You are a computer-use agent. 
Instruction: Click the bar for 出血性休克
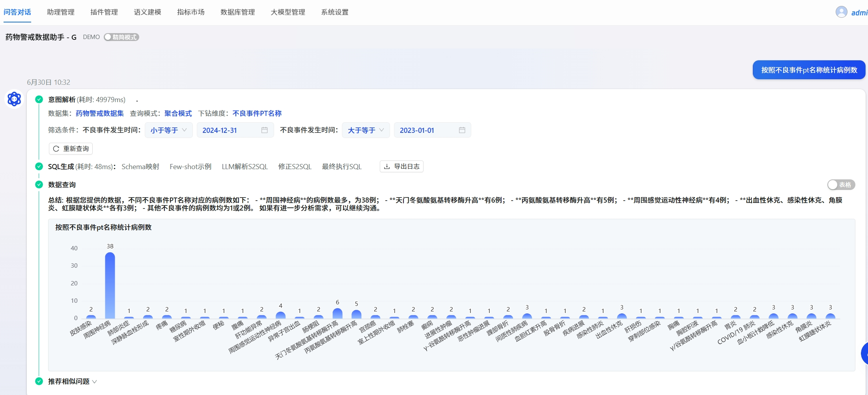coord(622,316)
